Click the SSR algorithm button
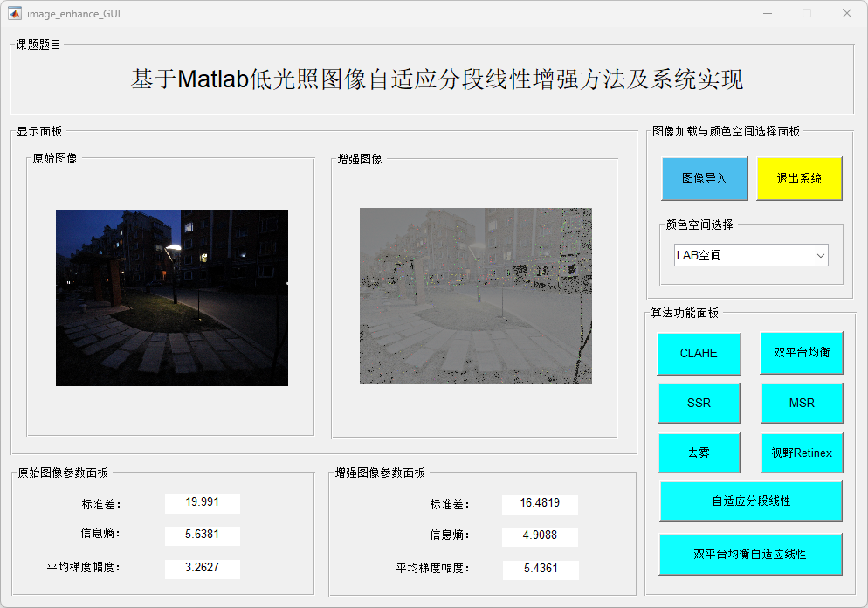868x608 pixels. tap(699, 403)
